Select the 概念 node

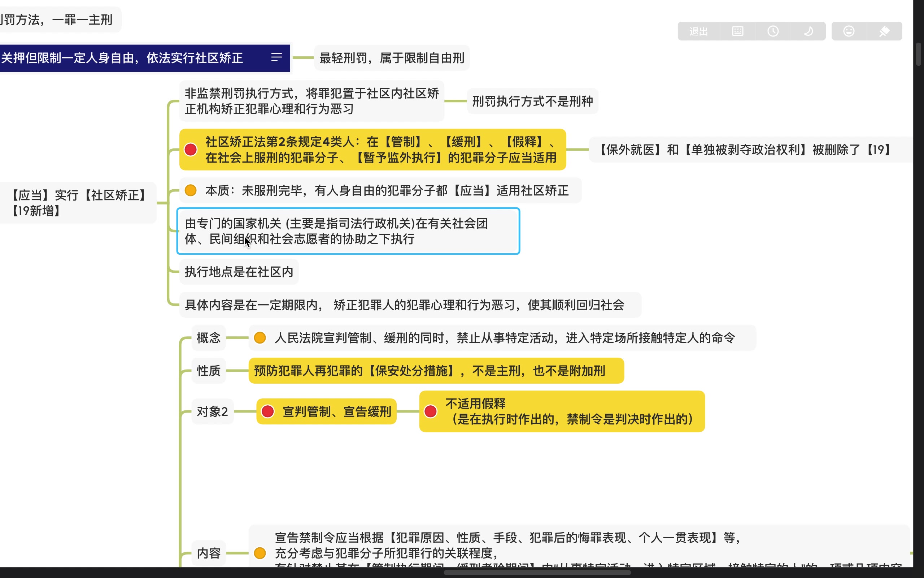tap(209, 337)
